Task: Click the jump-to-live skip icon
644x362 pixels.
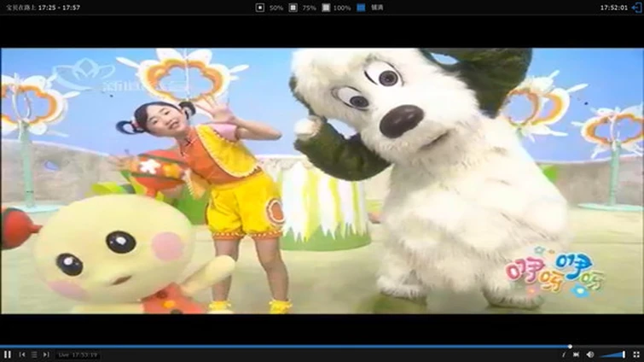Action: coord(577,354)
